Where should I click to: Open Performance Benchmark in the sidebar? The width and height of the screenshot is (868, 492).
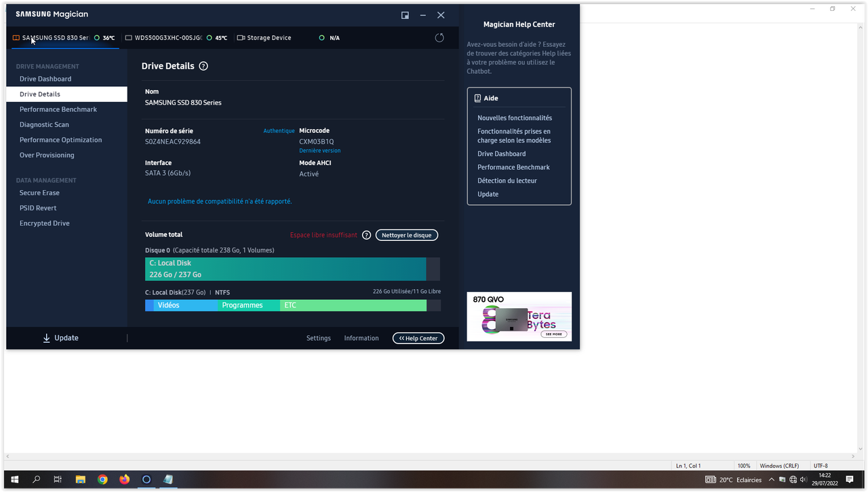click(x=58, y=109)
